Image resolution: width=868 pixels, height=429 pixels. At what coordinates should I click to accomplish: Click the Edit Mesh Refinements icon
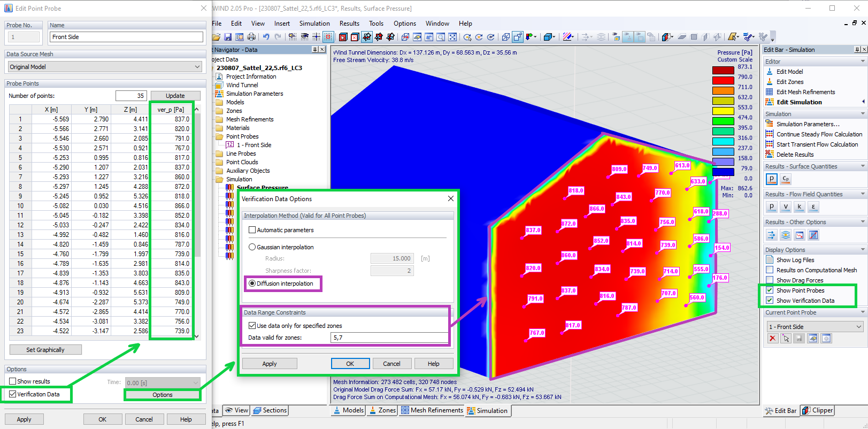pos(770,92)
